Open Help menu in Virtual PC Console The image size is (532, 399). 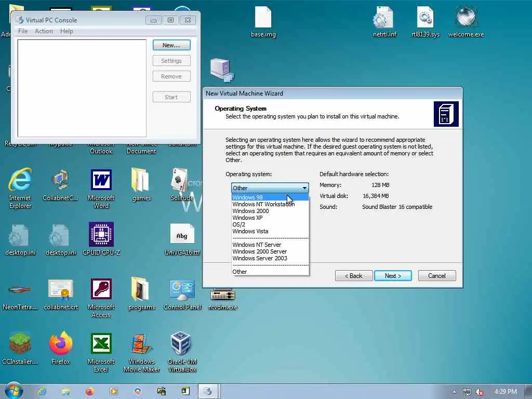click(66, 31)
